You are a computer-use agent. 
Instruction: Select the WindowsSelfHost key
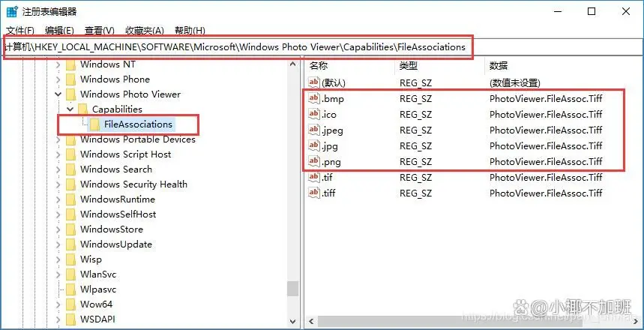tap(118, 214)
